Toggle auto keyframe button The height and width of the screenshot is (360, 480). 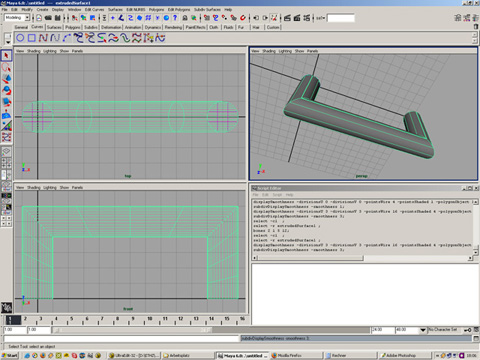(x=468, y=330)
